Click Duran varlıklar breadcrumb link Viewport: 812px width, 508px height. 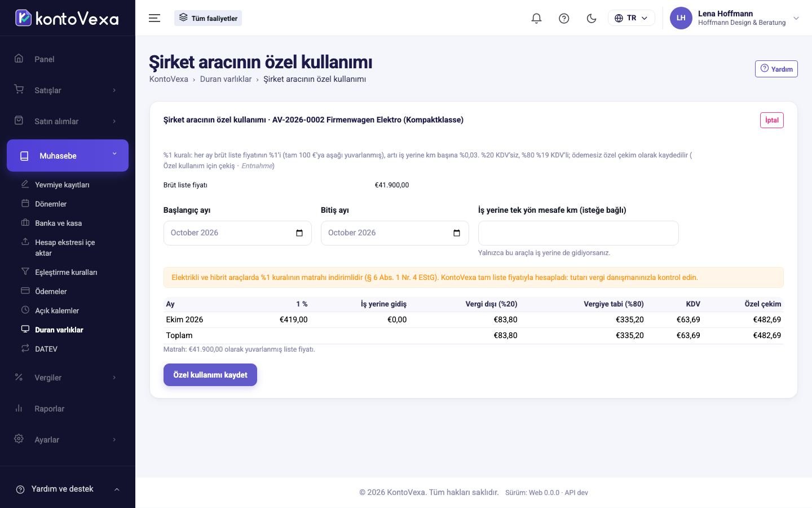click(x=226, y=79)
